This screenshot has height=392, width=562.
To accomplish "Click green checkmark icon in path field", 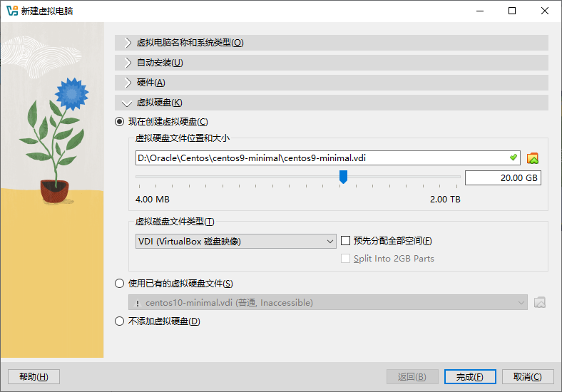I will pos(514,158).
